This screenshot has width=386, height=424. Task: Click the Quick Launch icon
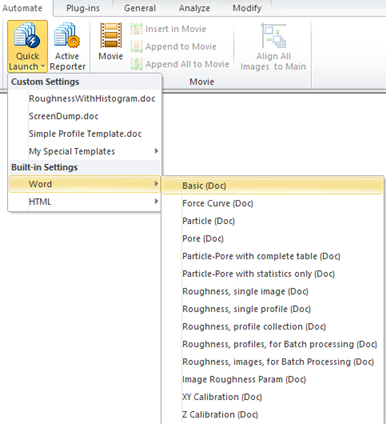[27, 35]
